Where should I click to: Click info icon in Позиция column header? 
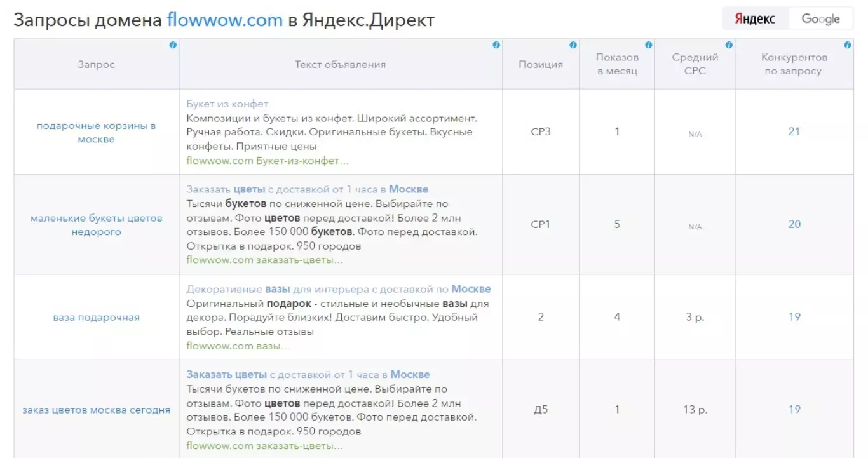573,45
